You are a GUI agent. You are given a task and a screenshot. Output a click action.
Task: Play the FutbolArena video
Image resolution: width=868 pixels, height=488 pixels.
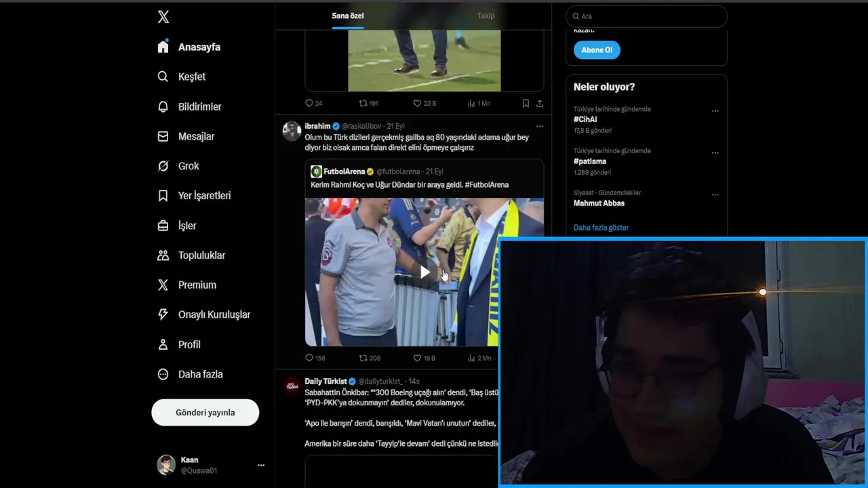click(425, 272)
